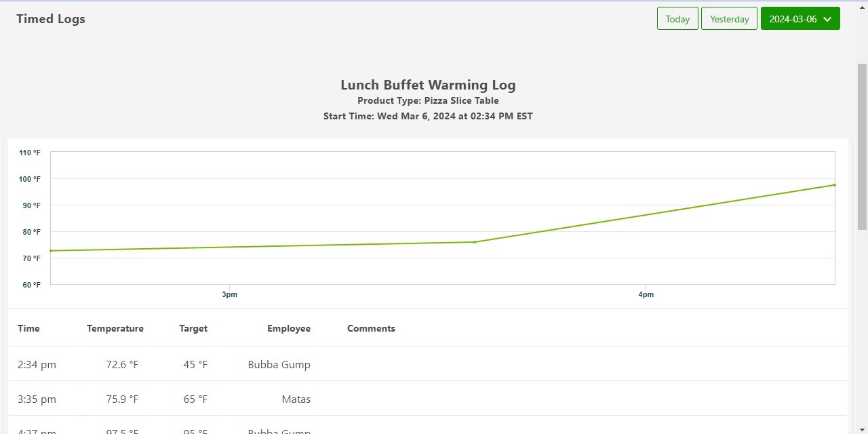The image size is (868, 434).
Task: Click the Temperature column header
Action: 115,328
